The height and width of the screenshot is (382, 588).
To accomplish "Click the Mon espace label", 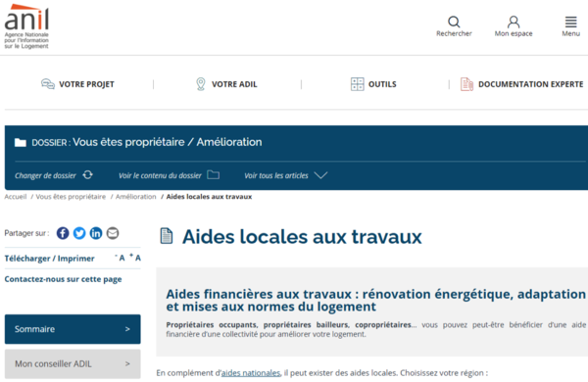I will coord(514,33).
